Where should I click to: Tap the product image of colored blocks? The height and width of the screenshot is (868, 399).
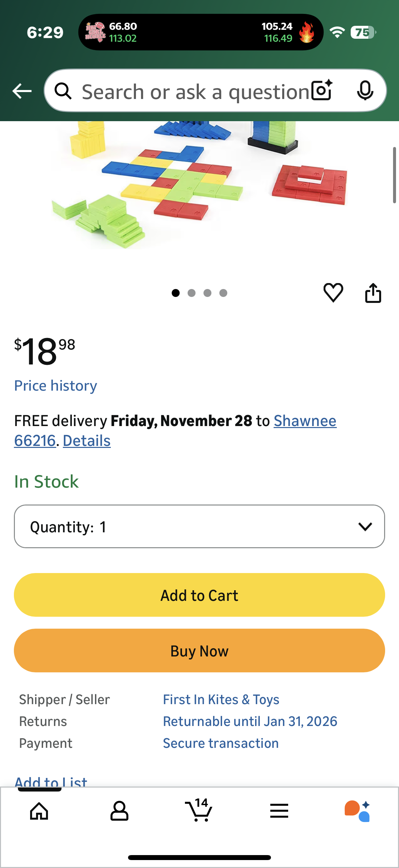[199, 185]
